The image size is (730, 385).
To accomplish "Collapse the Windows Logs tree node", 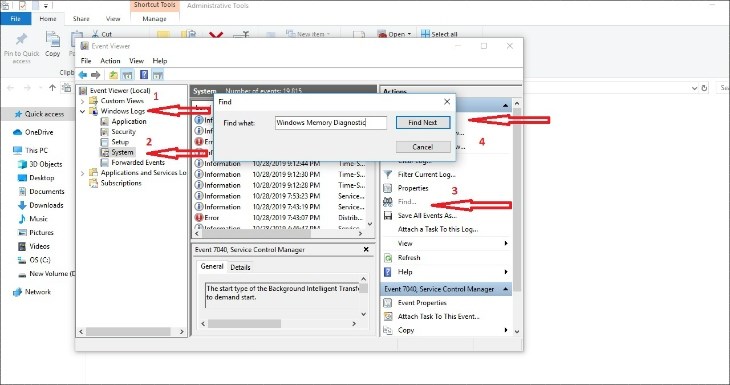I will click(x=82, y=111).
